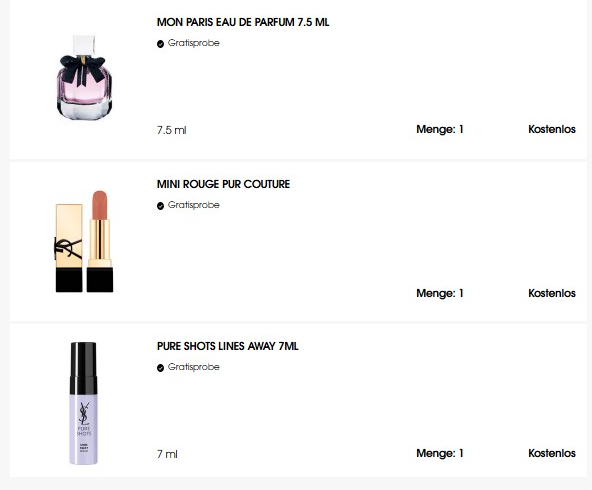The height and width of the screenshot is (490, 592).
Task: Click Kostenlos price for Mon Paris
Action: (x=552, y=129)
